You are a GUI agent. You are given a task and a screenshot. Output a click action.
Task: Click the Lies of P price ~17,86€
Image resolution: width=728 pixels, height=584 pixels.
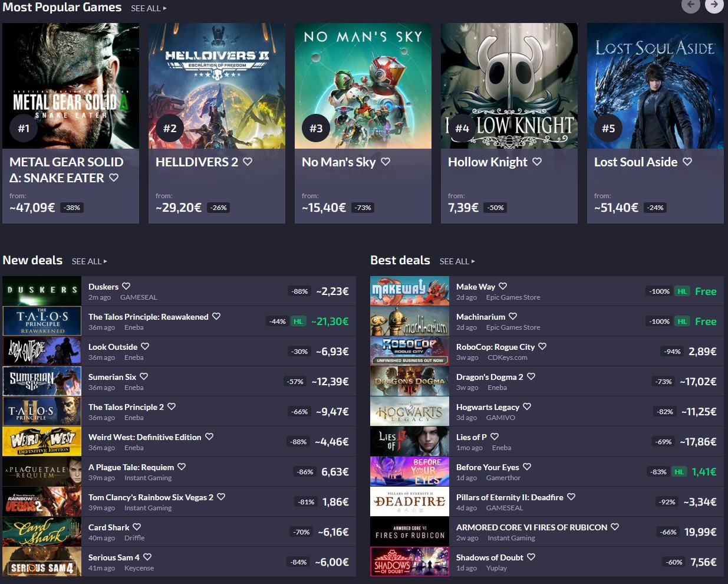point(699,442)
